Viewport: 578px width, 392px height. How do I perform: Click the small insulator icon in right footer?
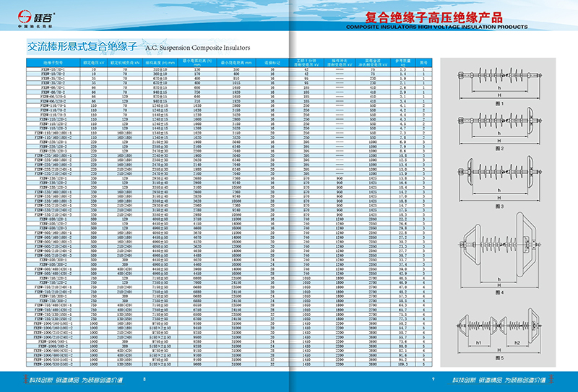tap(551, 378)
